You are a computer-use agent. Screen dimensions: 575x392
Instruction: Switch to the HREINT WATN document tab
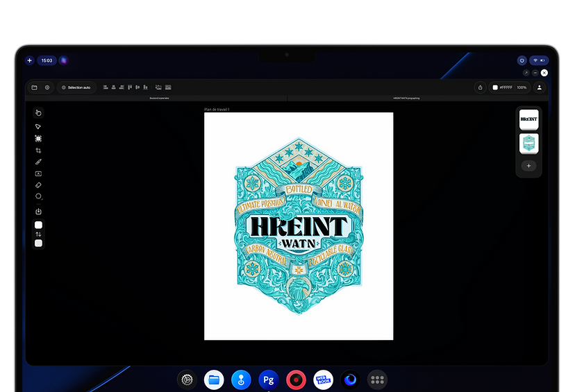click(x=418, y=99)
